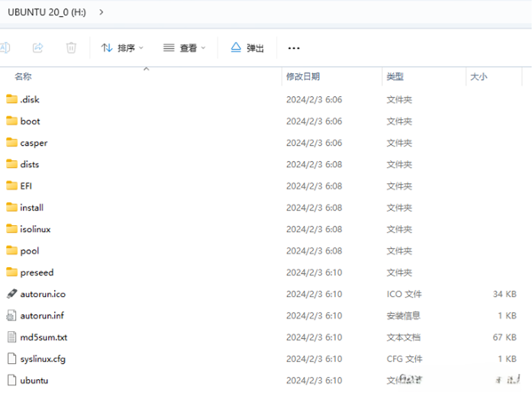Click the UBUNTU 20_0 (H:) breadcrumb
Image resolution: width=532 pixels, height=396 pixels.
pos(47,12)
